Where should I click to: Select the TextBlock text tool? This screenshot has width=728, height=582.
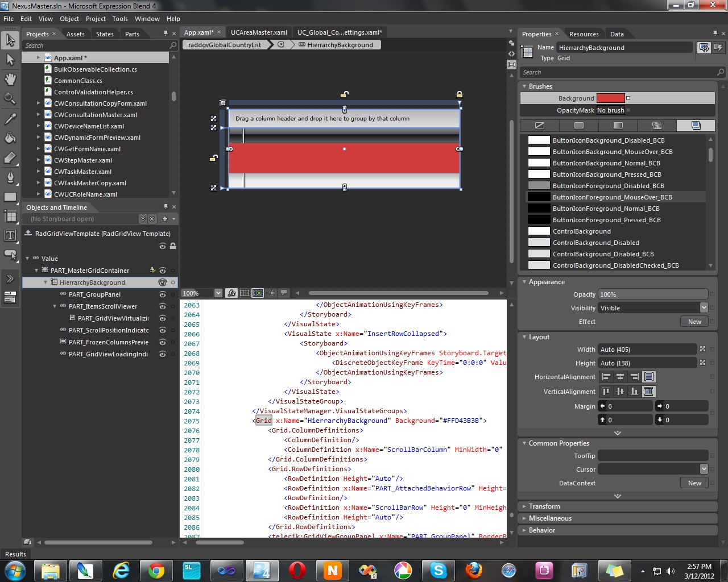click(x=10, y=235)
